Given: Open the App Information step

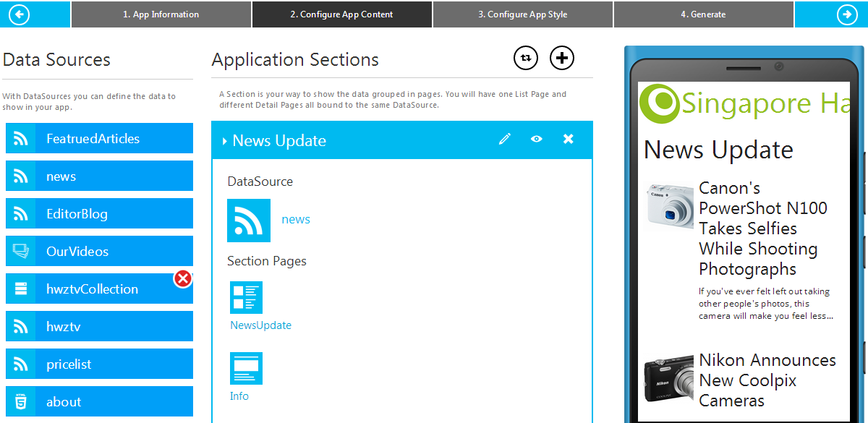Looking at the screenshot, I should [161, 14].
